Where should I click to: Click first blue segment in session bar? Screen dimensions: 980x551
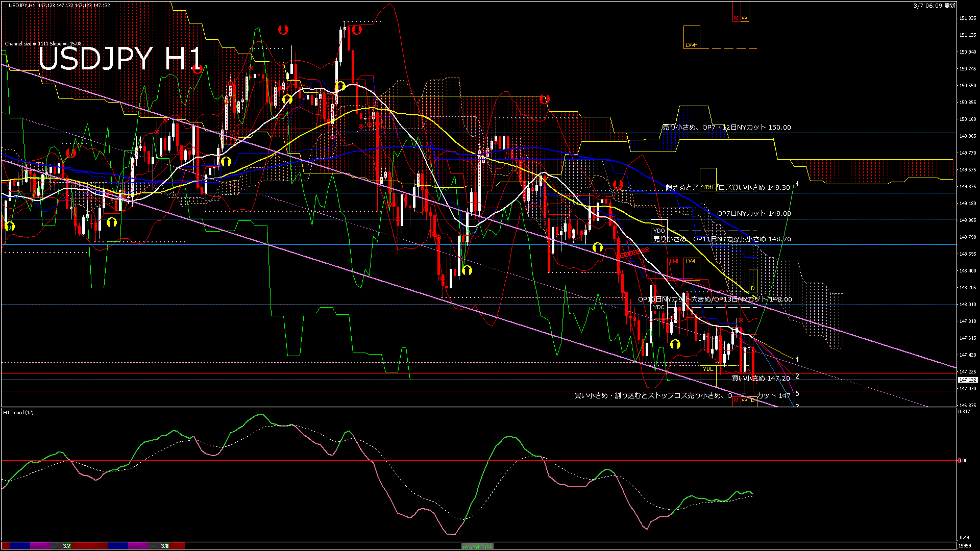coord(19,546)
